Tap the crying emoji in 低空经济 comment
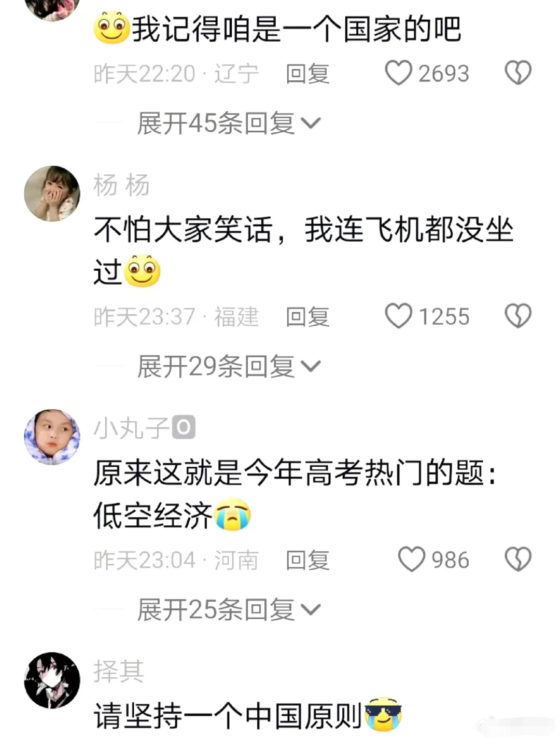 pos(233,515)
